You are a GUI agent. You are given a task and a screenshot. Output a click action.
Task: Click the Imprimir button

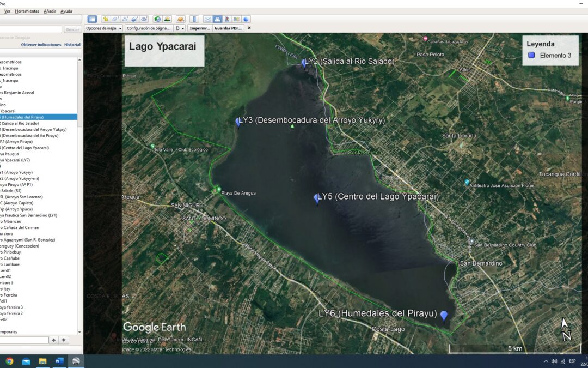pyautogui.click(x=200, y=28)
